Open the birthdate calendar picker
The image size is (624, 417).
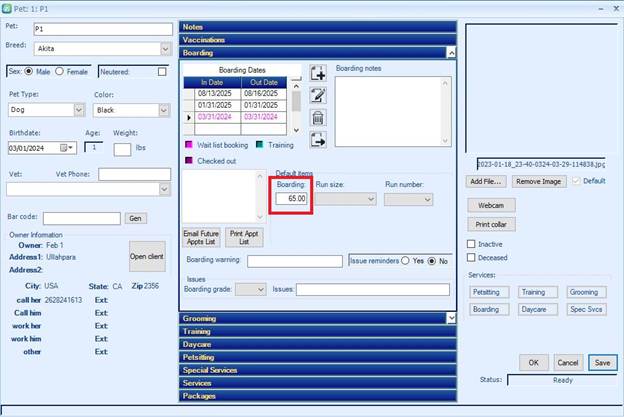point(69,148)
